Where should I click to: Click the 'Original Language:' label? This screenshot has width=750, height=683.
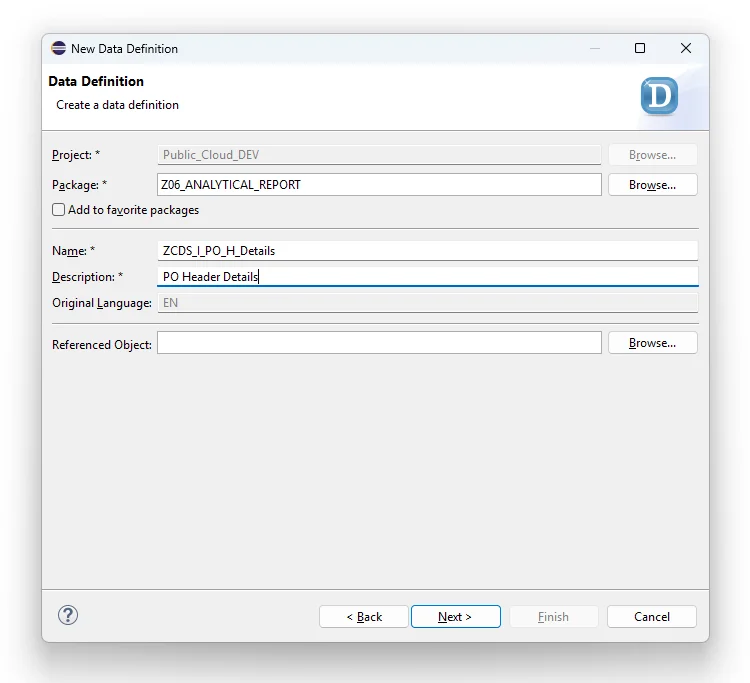102,303
